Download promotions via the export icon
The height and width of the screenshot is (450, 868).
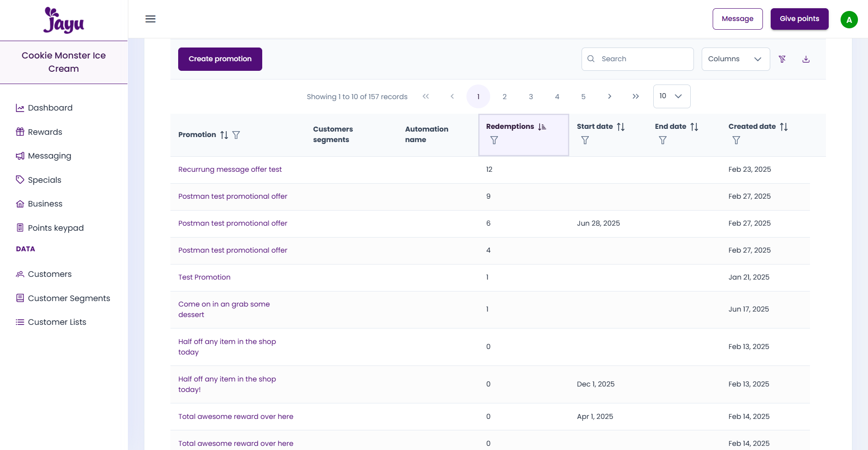806,59
